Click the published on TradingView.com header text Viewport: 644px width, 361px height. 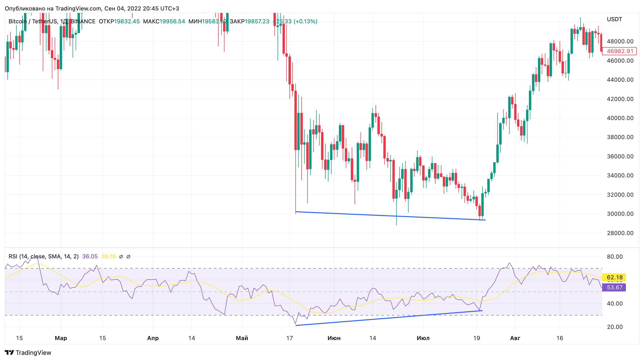92,9
